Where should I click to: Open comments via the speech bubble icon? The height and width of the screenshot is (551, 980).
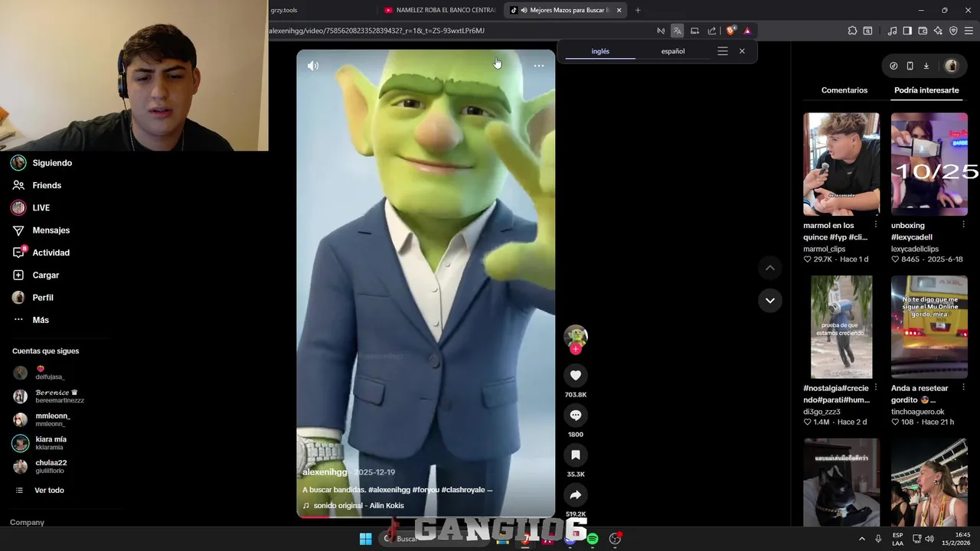tap(576, 415)
